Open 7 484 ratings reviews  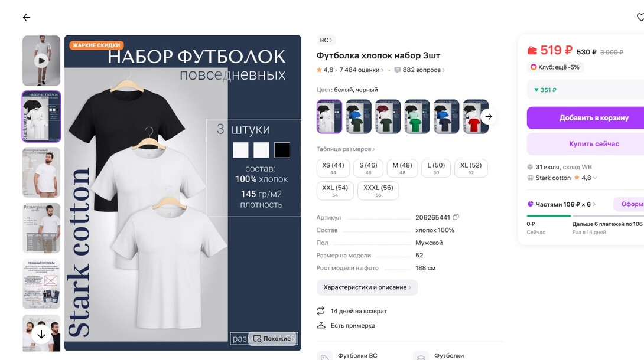tap(360, 70)
